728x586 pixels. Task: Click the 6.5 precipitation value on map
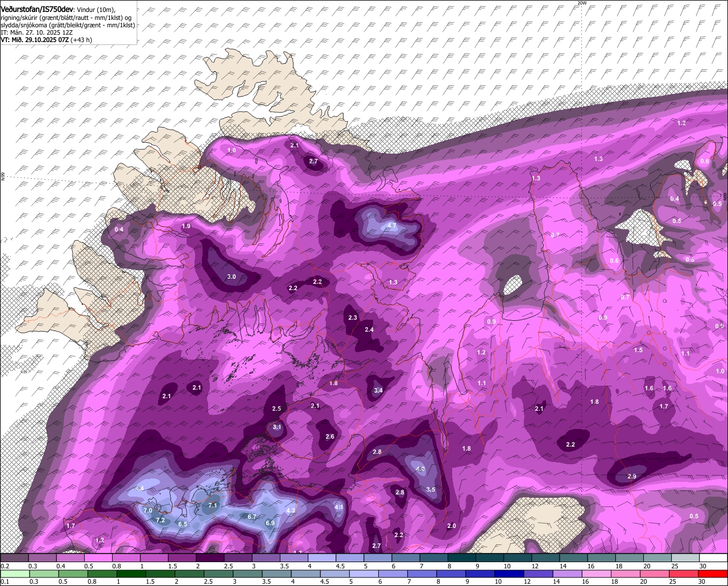183,525
